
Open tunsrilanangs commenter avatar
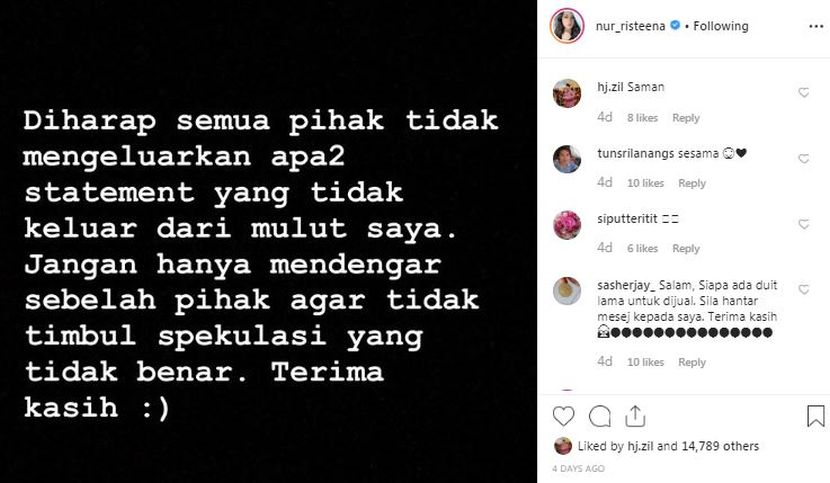point(567,159)
